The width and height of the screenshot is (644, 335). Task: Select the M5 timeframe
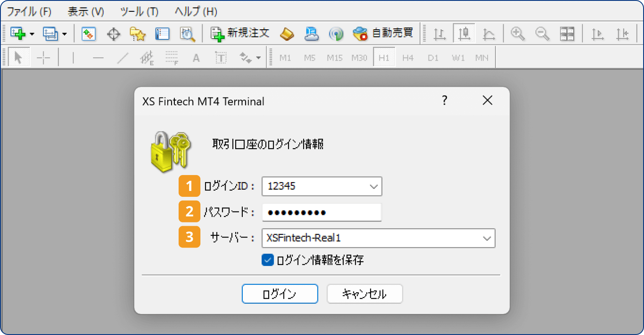pyautogui.click(x=309, y=58)
